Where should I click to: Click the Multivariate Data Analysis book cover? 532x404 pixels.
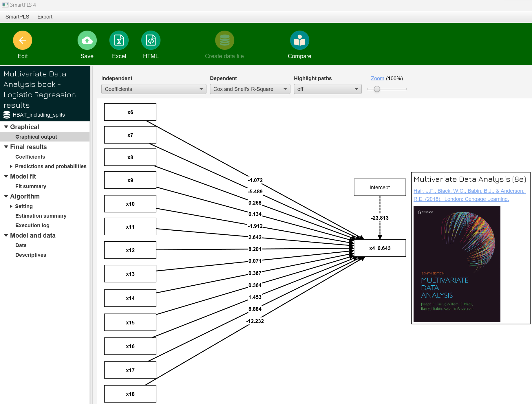[457, 264]
